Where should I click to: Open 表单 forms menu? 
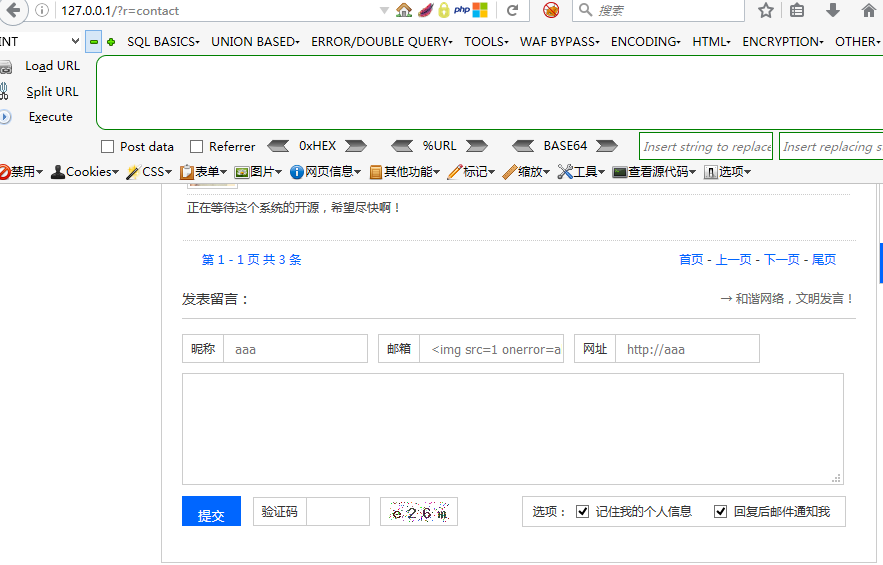[x=203, y=172]
